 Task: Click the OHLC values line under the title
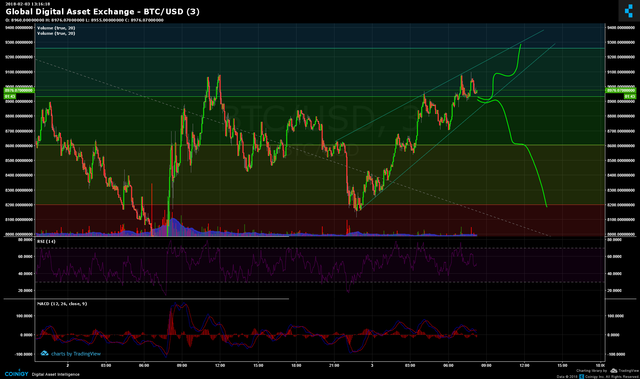pyautogui.click(x=84, y=20)
